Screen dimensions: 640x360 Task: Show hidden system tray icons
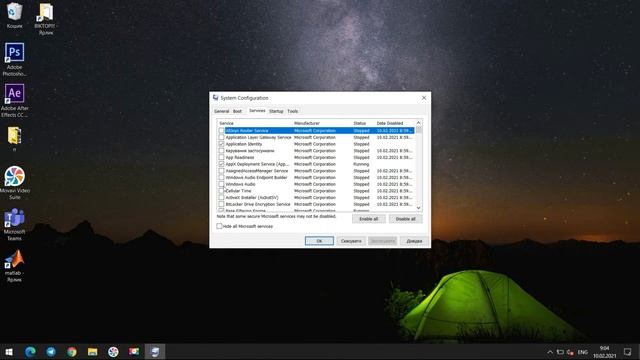tap(550, 352)
